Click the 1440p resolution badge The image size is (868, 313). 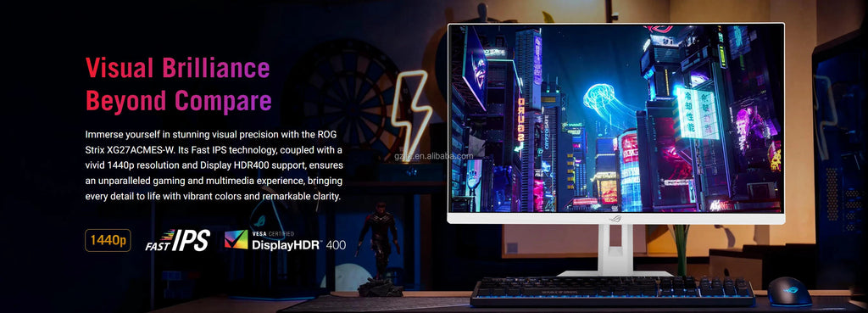[108, 240]
